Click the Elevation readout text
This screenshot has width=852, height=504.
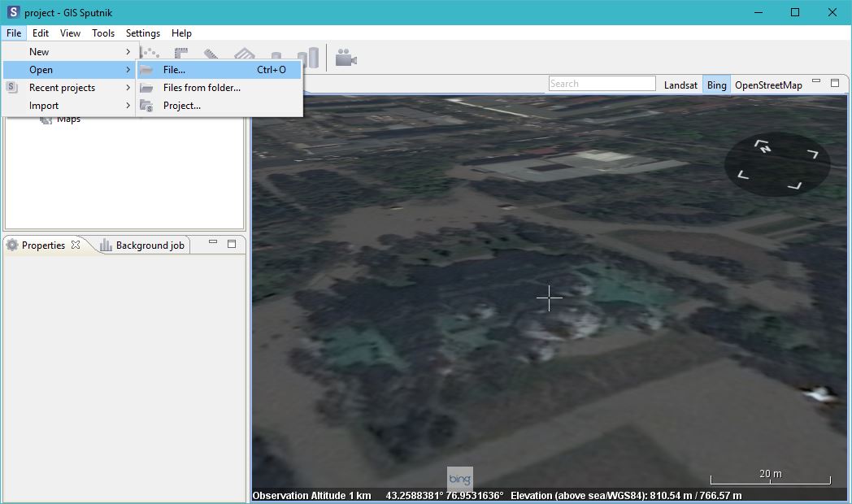pos(626,495)
